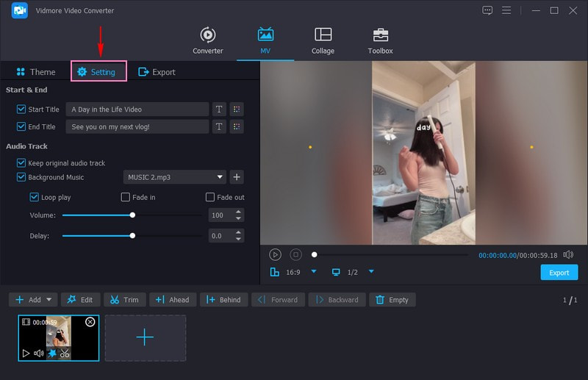The image size is (588, 380).
Task: Click scissors trim icon on clip thumbnail
Action: [x=65, y=354]
